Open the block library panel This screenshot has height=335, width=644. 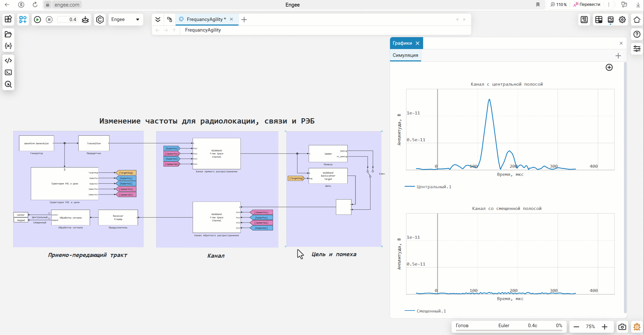[x=8, y=19]
